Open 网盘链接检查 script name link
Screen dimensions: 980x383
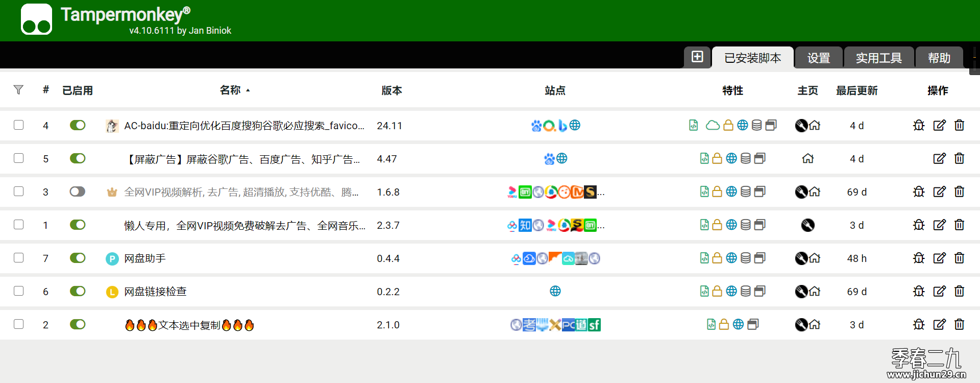[156, 292]
